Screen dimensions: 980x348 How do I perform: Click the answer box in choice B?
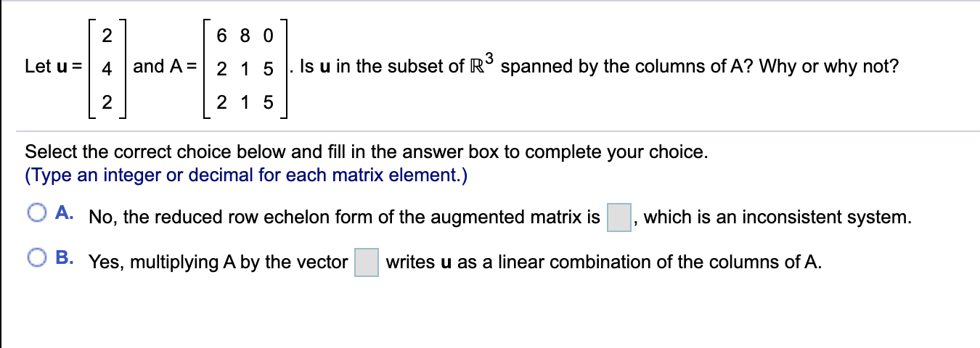point(367,262)
